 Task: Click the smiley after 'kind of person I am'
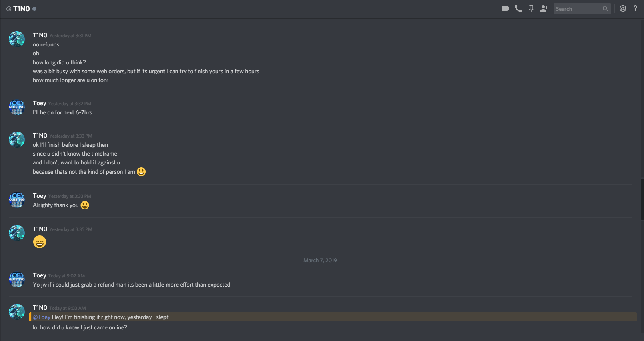141,172
